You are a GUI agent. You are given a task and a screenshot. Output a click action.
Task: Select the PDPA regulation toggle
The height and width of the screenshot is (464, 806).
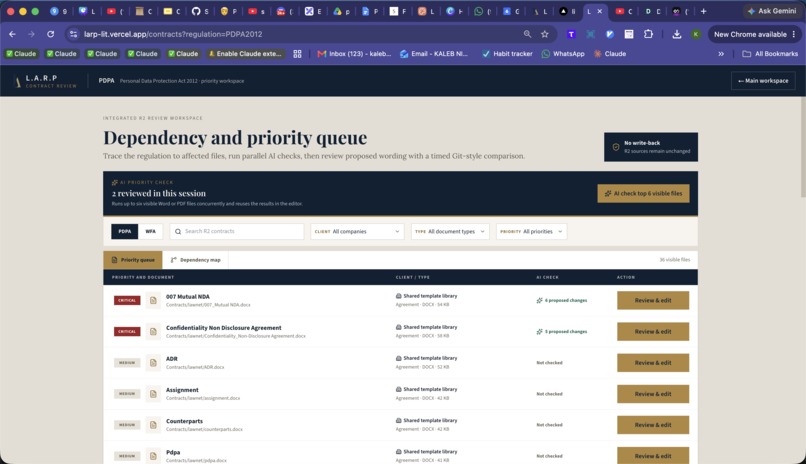pos(124,231)
